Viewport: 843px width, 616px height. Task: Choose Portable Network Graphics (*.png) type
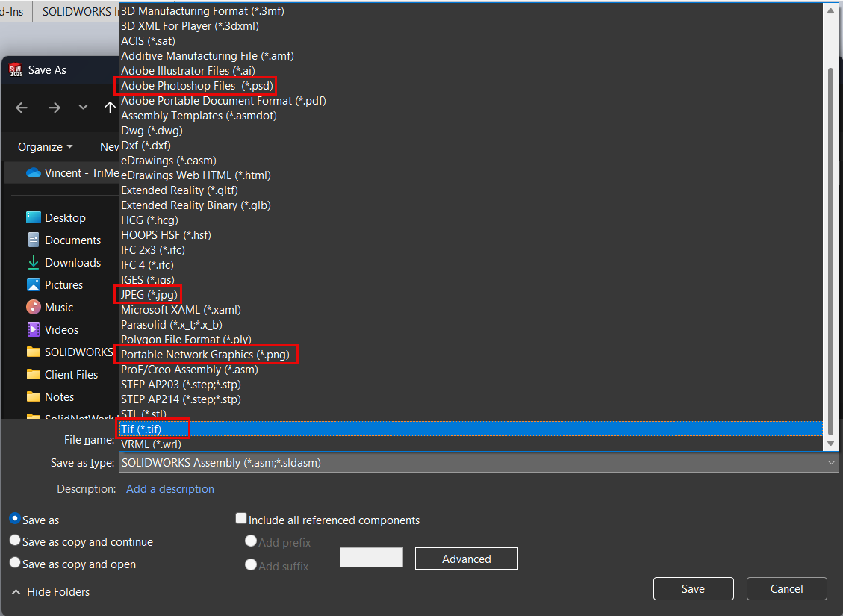[x=205, y=354]
